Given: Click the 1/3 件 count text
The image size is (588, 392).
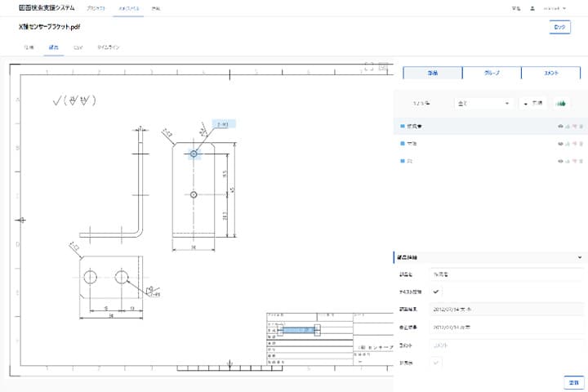Looking at the screenshot, I should pos(421,103).
